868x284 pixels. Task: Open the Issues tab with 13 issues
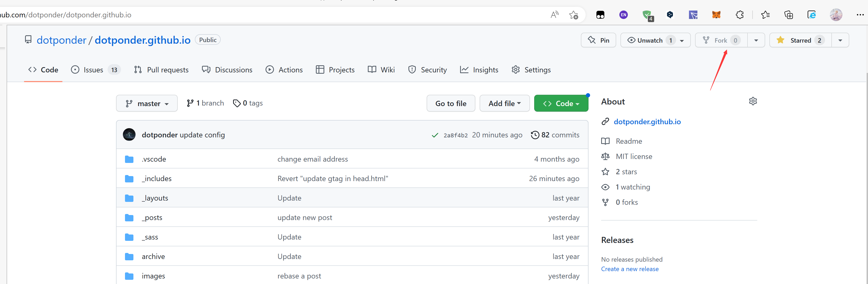(x=96, y=70)
